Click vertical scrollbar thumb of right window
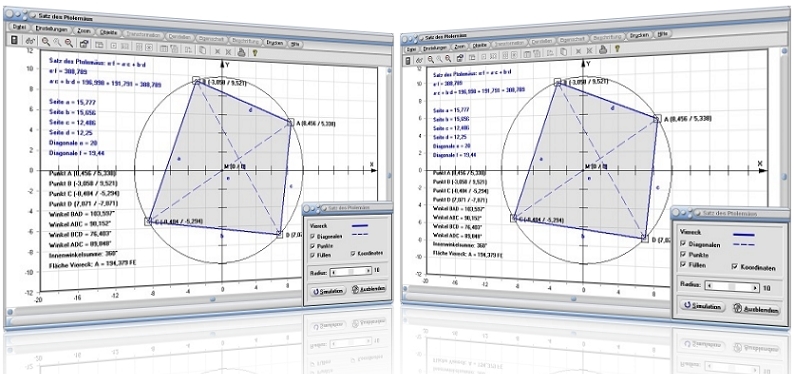This screenshot has width=794, height=374. tap(784, 176)
